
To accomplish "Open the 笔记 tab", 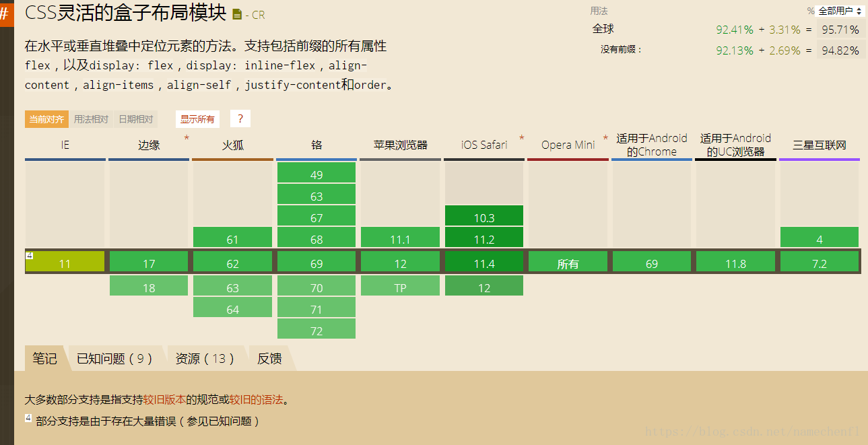I will tap(44, 358).
